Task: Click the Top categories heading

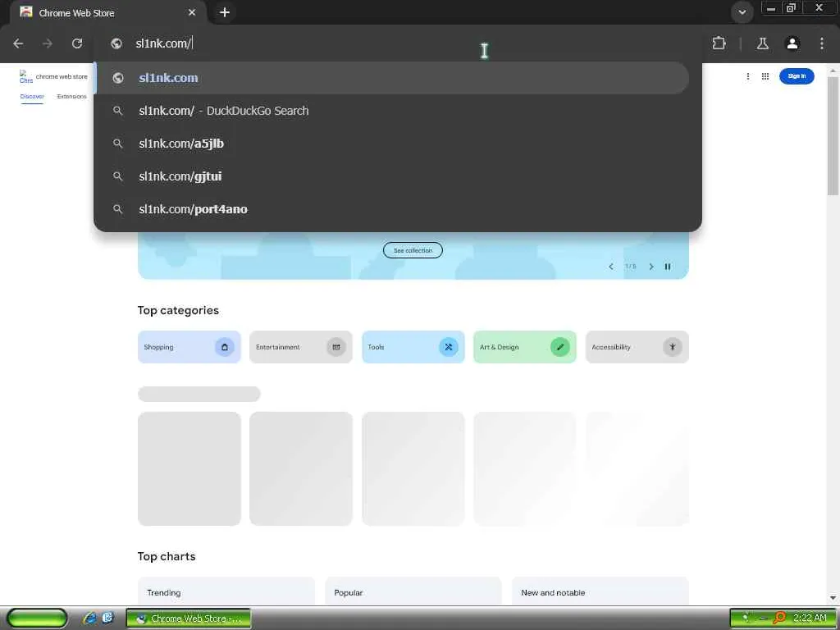Action: pyautogui.click(x=178, y=311)
